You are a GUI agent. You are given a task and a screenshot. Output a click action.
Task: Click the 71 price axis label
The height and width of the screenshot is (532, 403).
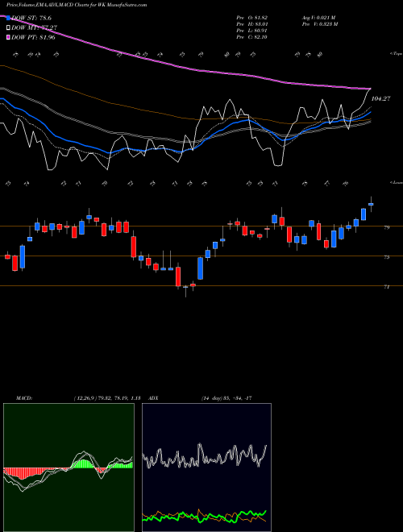coord(386,288)
